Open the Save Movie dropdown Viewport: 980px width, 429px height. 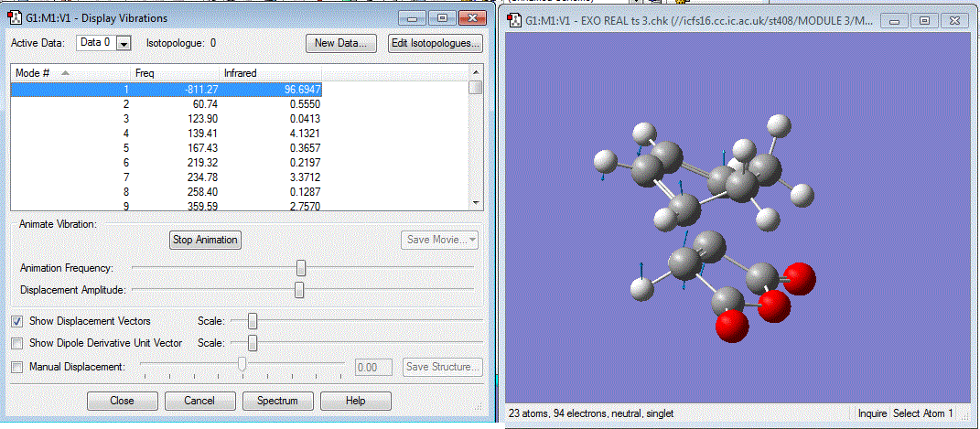(x=439, y=240)
